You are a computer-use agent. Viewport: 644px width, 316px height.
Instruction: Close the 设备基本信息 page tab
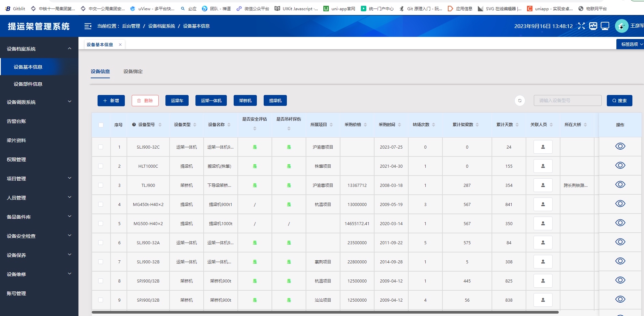[x=120, y=44]
